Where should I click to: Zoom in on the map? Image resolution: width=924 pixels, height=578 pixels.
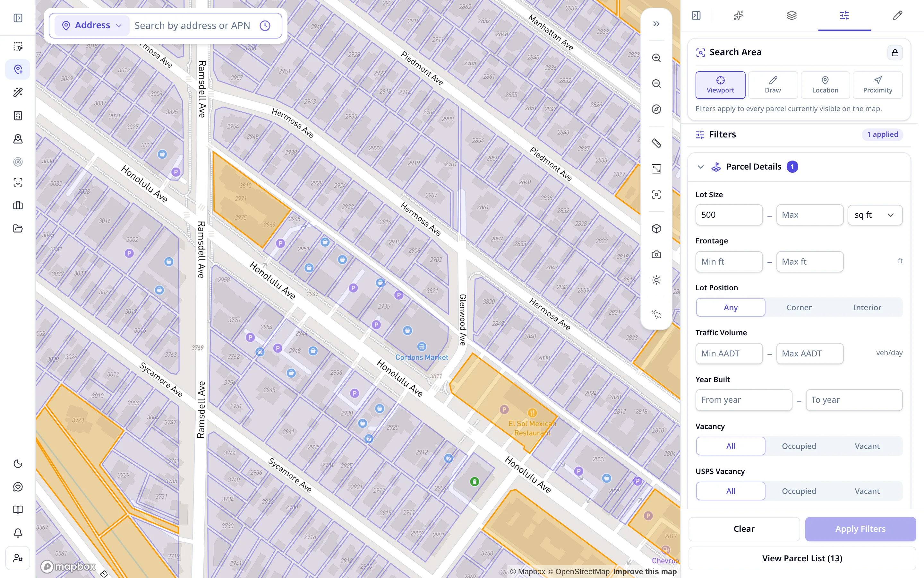[656, 58]
